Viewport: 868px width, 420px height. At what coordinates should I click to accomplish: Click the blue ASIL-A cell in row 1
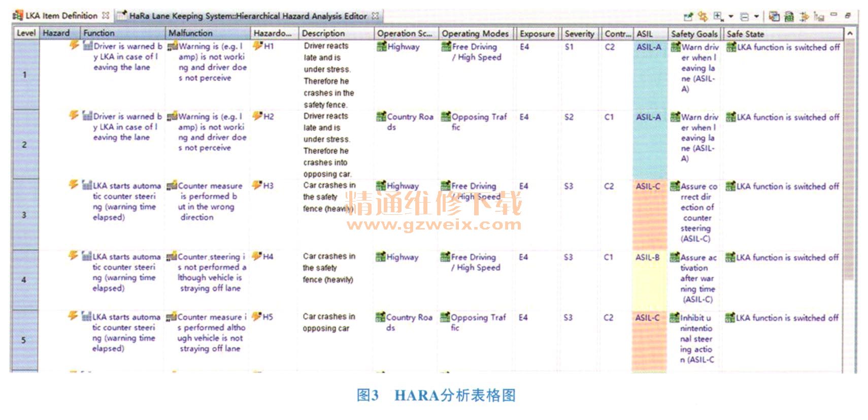[650, 75]
